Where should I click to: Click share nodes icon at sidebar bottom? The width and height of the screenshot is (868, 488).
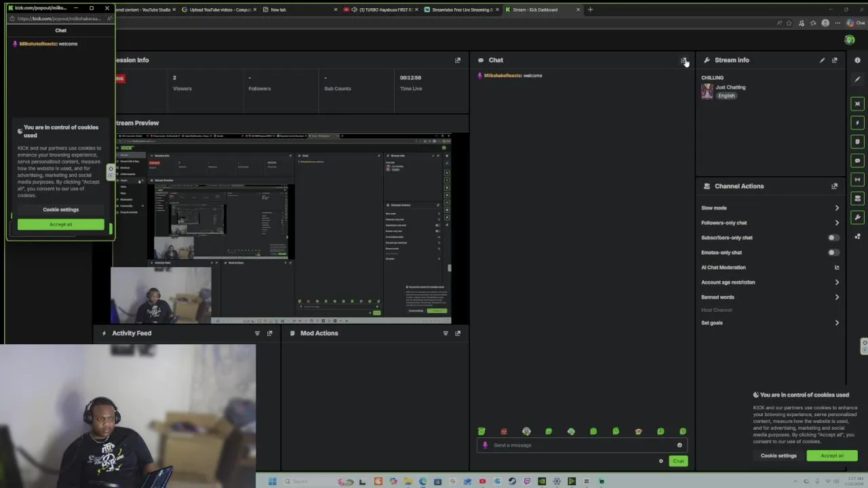pos(857,237)
